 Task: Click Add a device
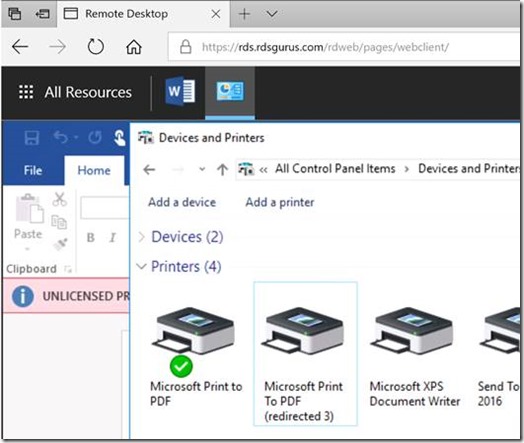pyautogui.click(x=182, y=202)
